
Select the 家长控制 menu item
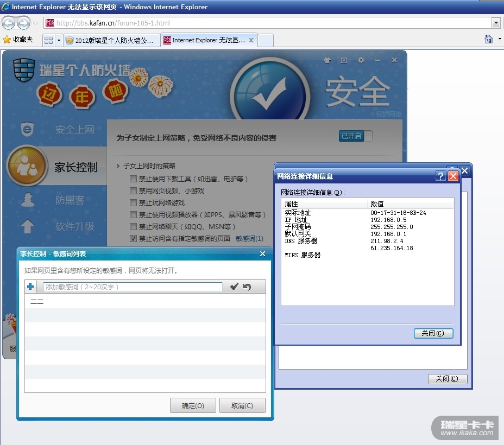(x=76, y=167)
